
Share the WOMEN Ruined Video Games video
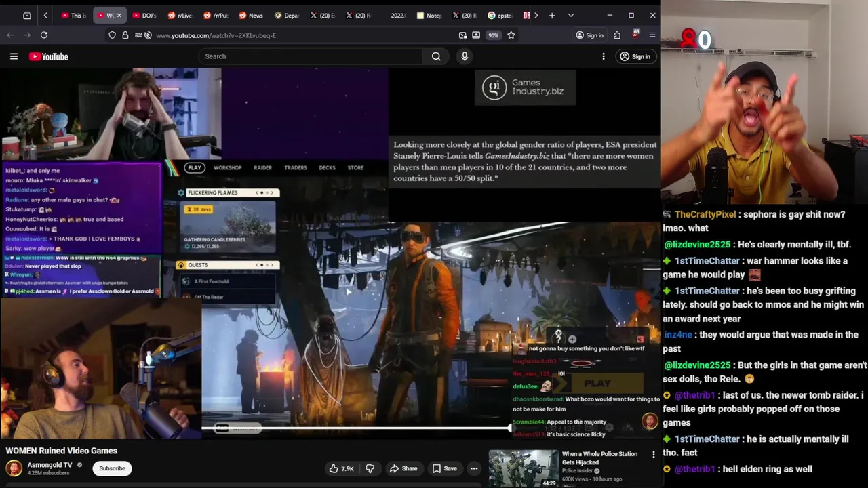pyautogui.click(x=403, y=468)
